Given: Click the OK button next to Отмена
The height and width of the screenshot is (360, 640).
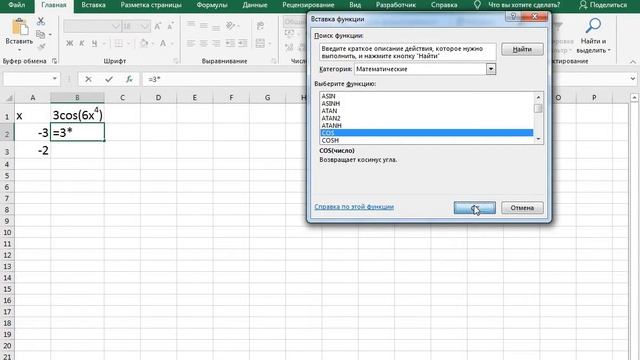Looking at the screenshot, I should tap(475, 208).
